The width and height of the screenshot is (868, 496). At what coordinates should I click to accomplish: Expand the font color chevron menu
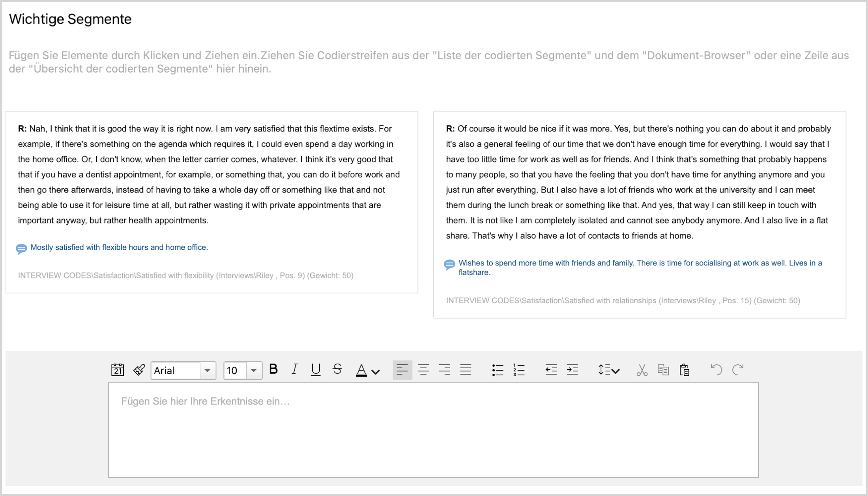[376, 371]
